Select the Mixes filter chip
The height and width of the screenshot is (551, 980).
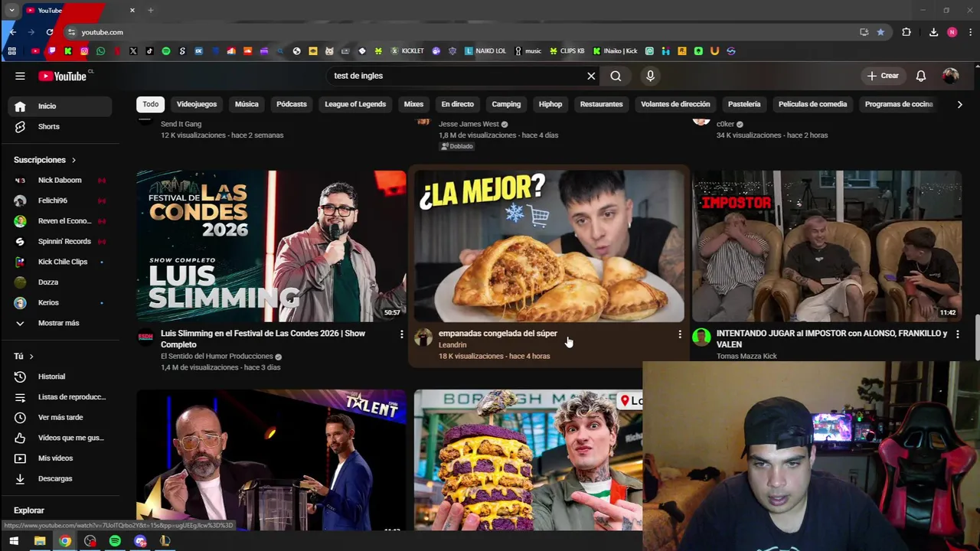pyautogui.click(x=413, y=104)
